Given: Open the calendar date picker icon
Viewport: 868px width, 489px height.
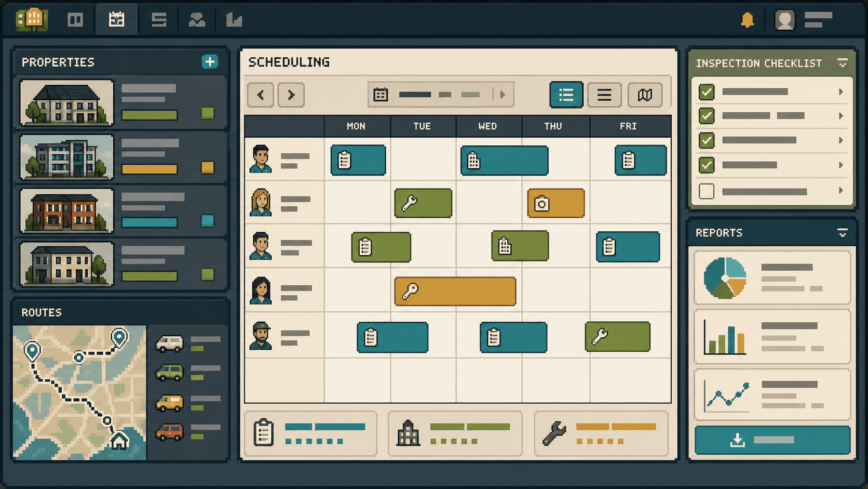Looking at the screenshot, I should (381, 95).
